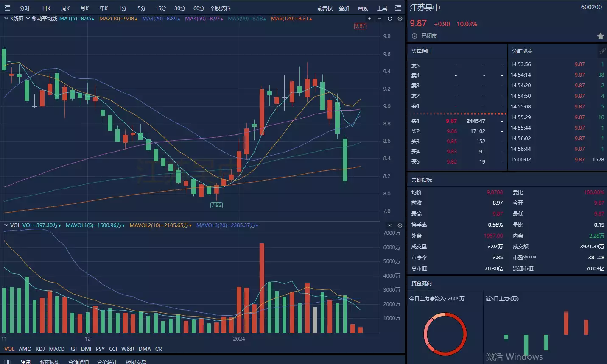Switch to the 分时 tab
This screenshot has height=364, width=607.
tap(25, 8)
